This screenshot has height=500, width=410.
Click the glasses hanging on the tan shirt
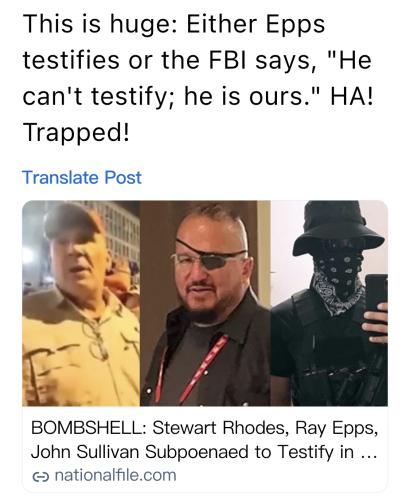97,338
